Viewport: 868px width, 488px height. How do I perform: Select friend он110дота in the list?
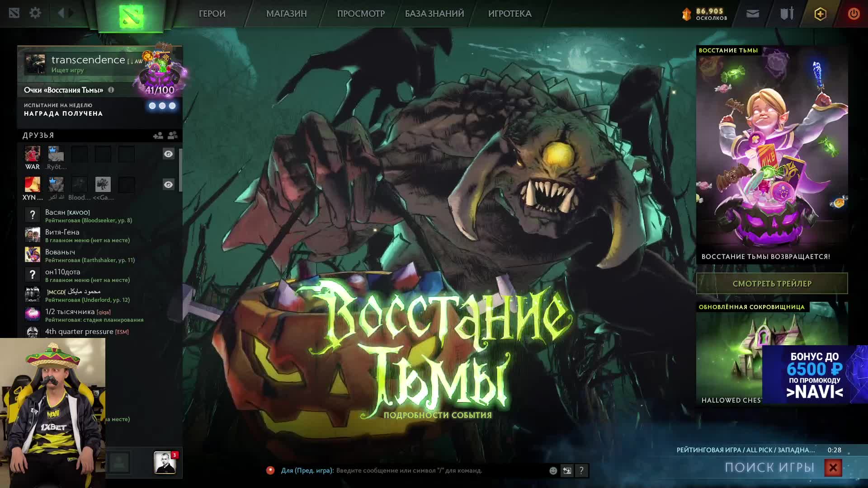coord(99,275)
